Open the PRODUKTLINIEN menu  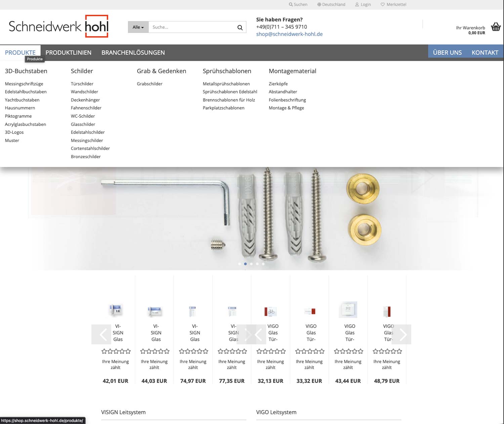tap(69, 52)
